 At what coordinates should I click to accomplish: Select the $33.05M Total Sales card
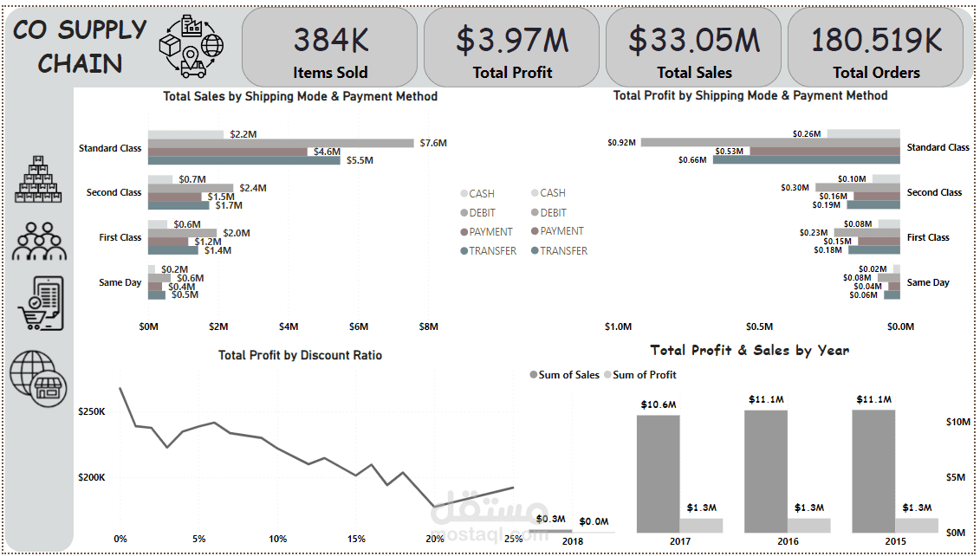(x=694, y=48)
